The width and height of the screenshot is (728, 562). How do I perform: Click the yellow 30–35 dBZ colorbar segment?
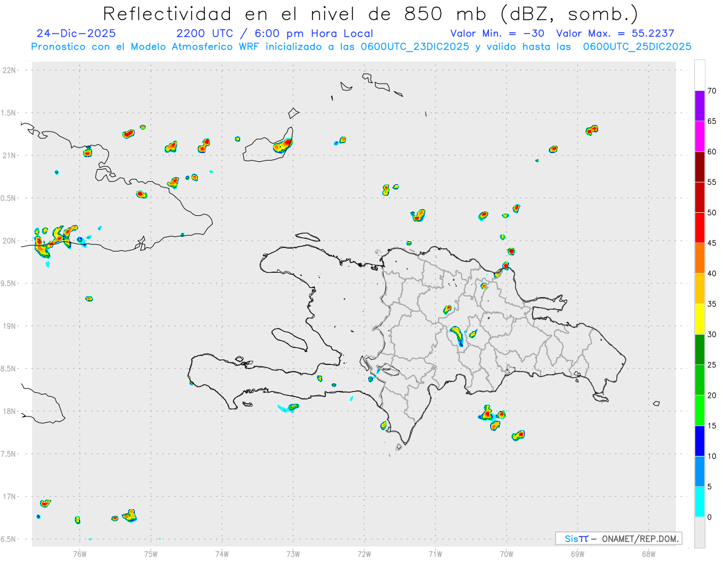click(x=699, y=319)
